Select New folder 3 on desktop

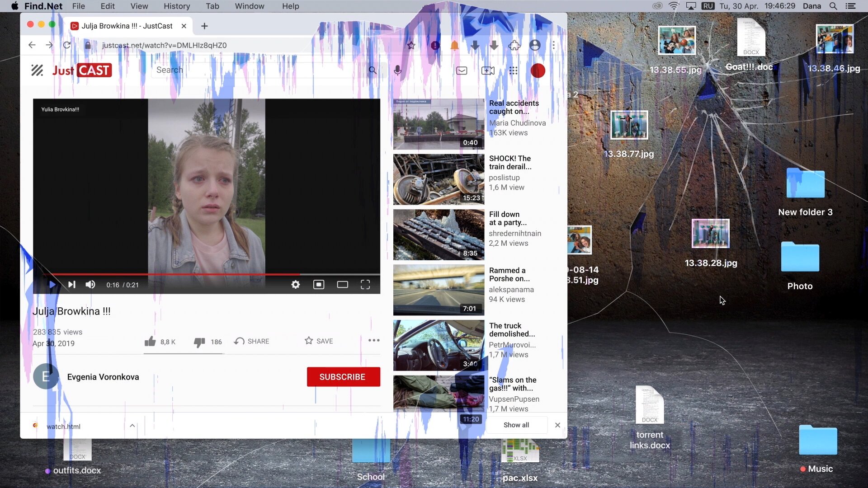tap(805, 192)
